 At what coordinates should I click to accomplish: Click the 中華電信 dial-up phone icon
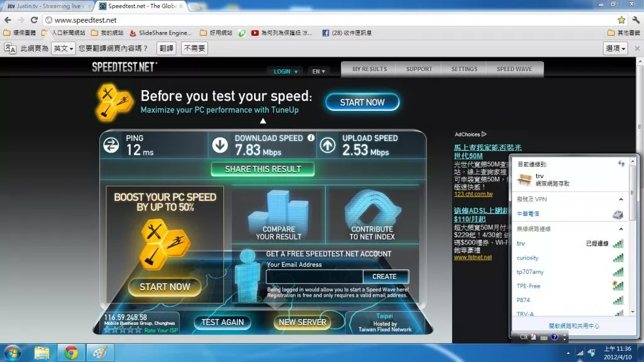coord(618,214)
